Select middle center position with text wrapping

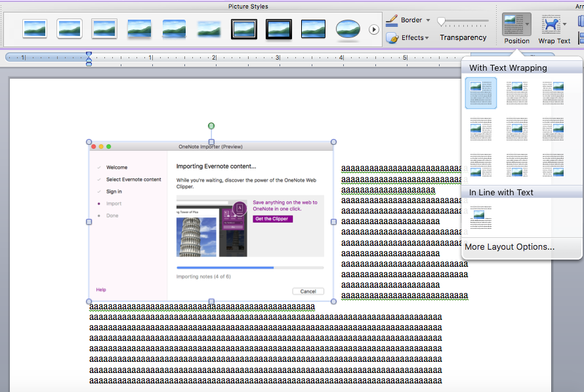pyautogui.click(x=517, y=129)
